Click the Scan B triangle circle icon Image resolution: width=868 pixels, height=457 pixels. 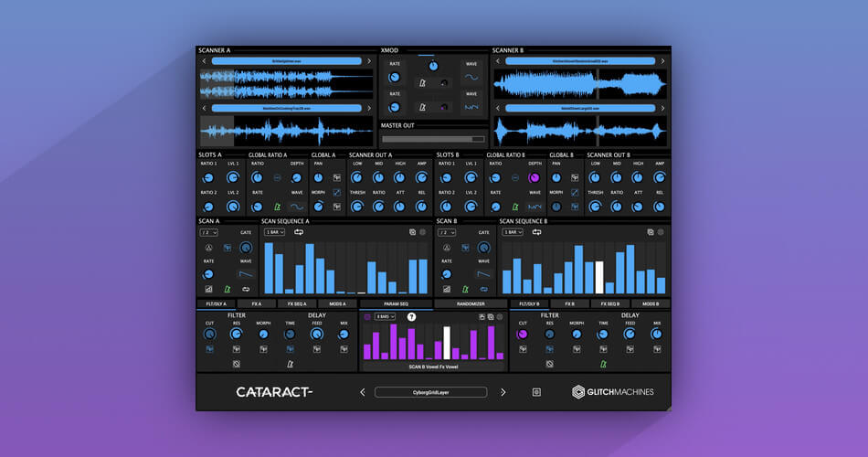447,248
